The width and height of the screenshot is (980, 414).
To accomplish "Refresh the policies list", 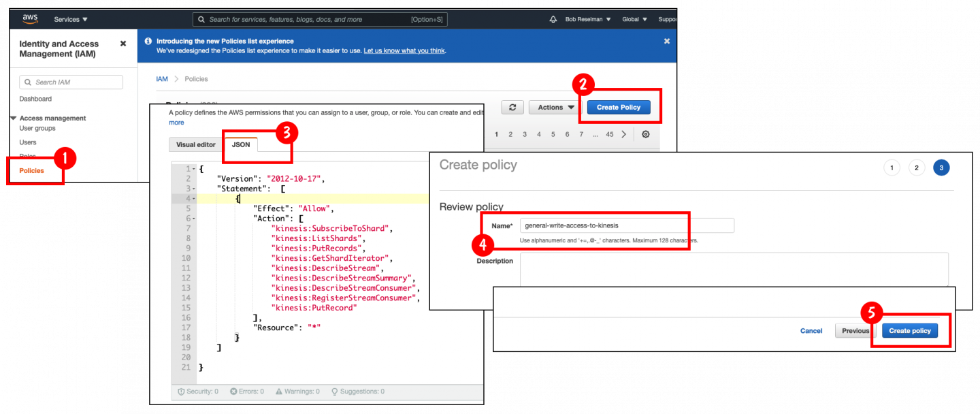I will (512, 107).
